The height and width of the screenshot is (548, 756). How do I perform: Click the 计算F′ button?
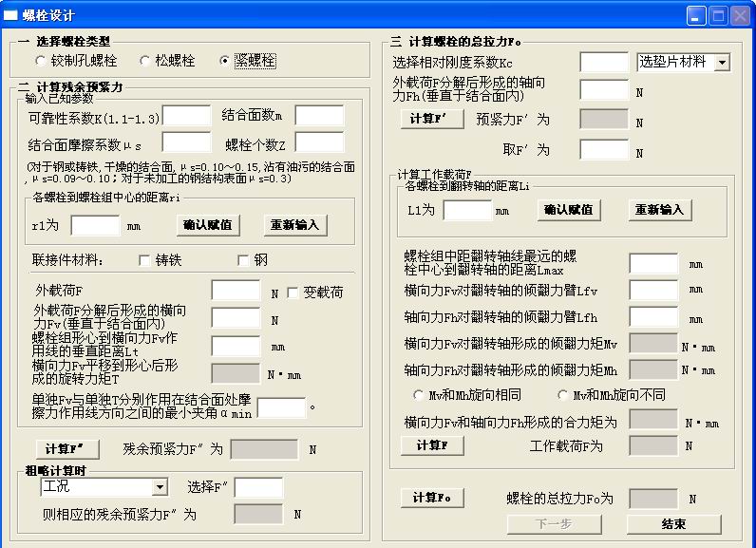[x=432, y=119]
